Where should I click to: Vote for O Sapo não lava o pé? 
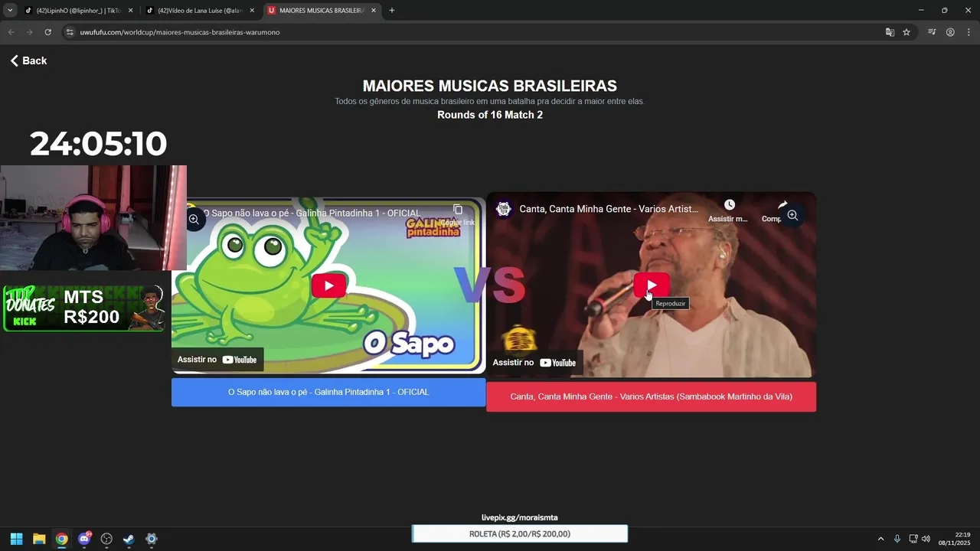click(328, 392)
